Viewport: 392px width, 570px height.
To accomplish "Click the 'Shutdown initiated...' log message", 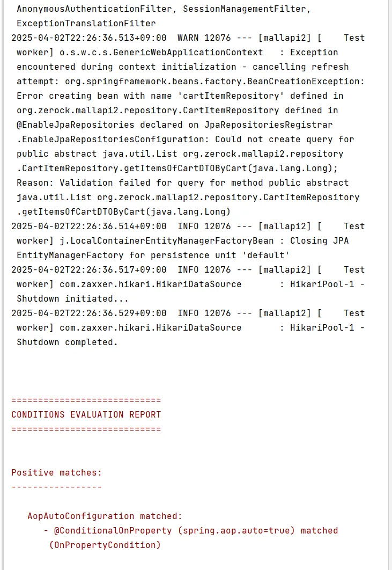I will coord(72,299).
